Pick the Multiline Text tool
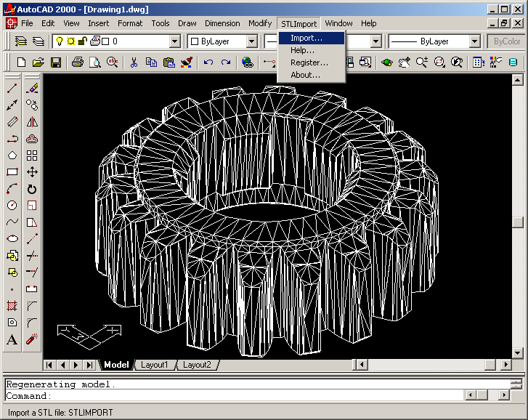The height and width of the screenshot is (420, 528). pos(12,339)
